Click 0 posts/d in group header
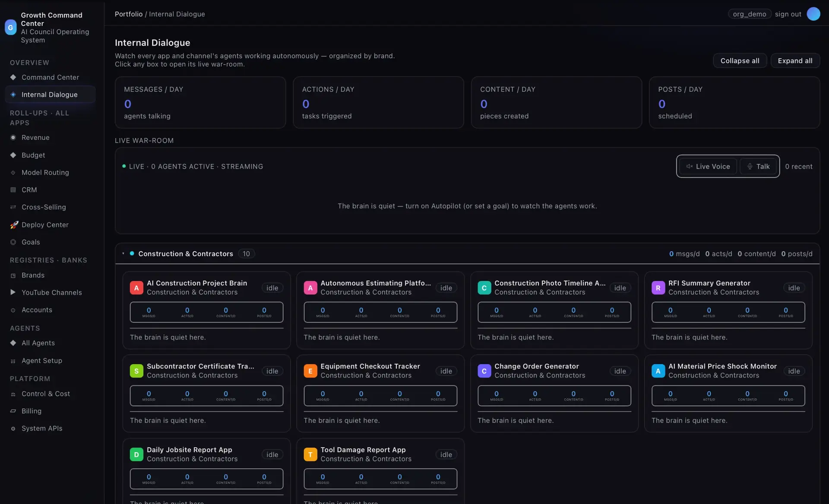Image resolution: width=829 pixels, height=504 pixels. (797, 254)
